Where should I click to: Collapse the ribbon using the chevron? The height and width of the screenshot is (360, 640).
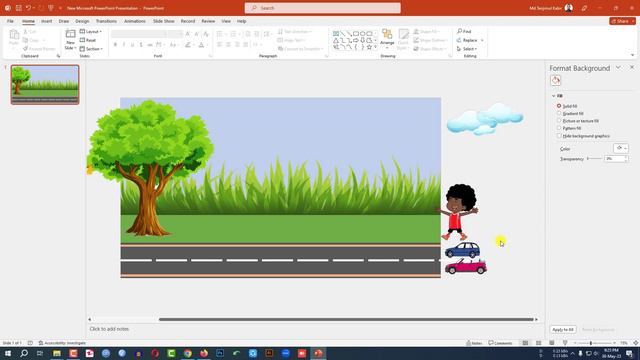(633, 55)
